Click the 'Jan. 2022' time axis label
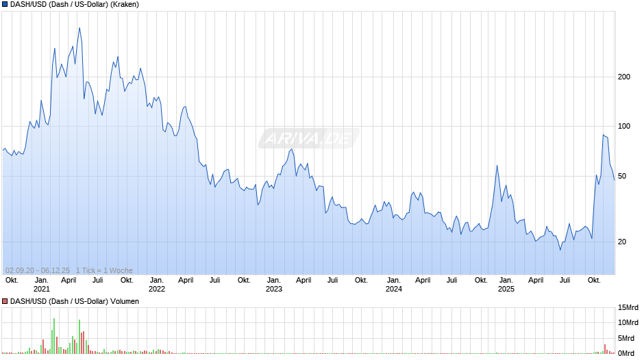The image size is (644, 360). [156, 285]
